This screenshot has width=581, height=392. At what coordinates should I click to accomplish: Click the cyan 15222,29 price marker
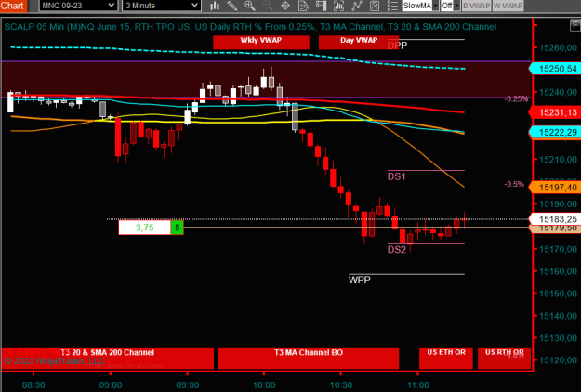[555, 132]
